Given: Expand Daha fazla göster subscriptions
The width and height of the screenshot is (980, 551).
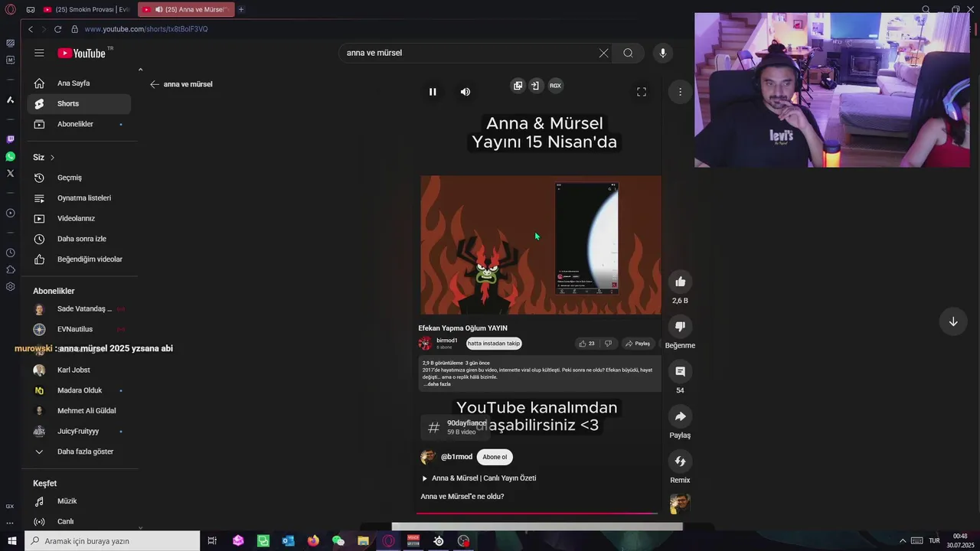Looking at the screenshot, I should pos(79,452).
